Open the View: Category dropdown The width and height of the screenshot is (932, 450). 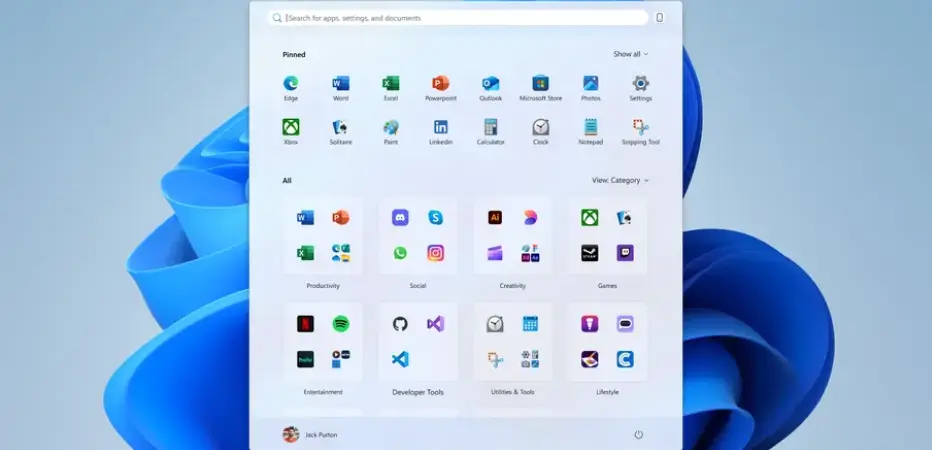[620, 180]
